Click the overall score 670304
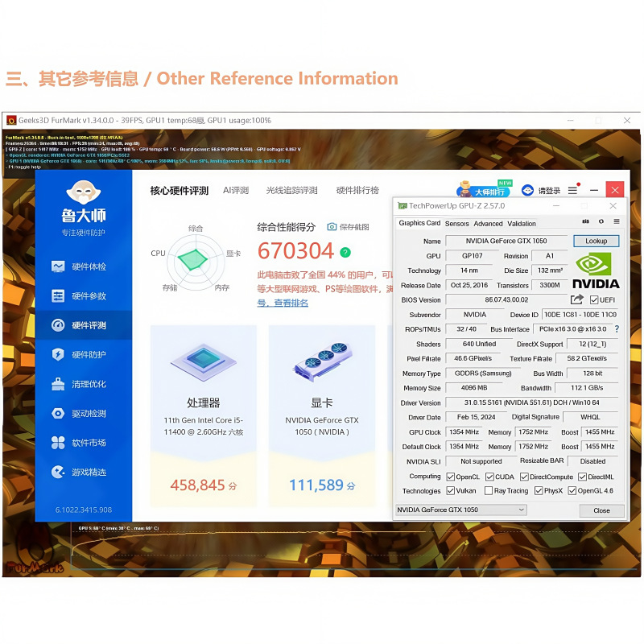 click(x=295, y=251)
